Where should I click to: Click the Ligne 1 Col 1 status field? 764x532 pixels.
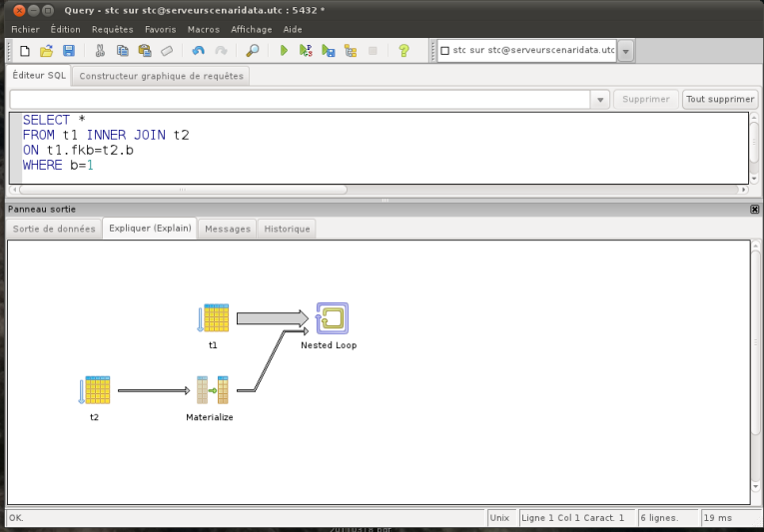pyautogui.click(x=577, y=518)
